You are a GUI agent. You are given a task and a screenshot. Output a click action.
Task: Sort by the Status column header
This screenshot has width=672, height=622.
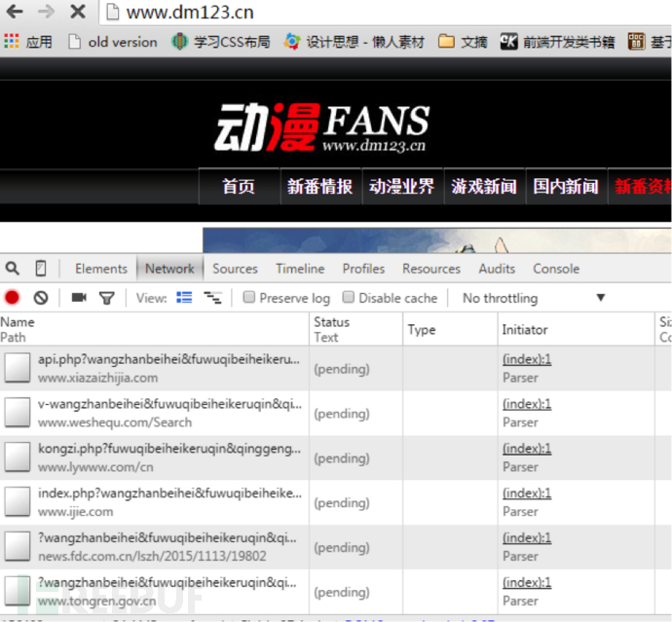pyautogui.click(x=355, y=329)
